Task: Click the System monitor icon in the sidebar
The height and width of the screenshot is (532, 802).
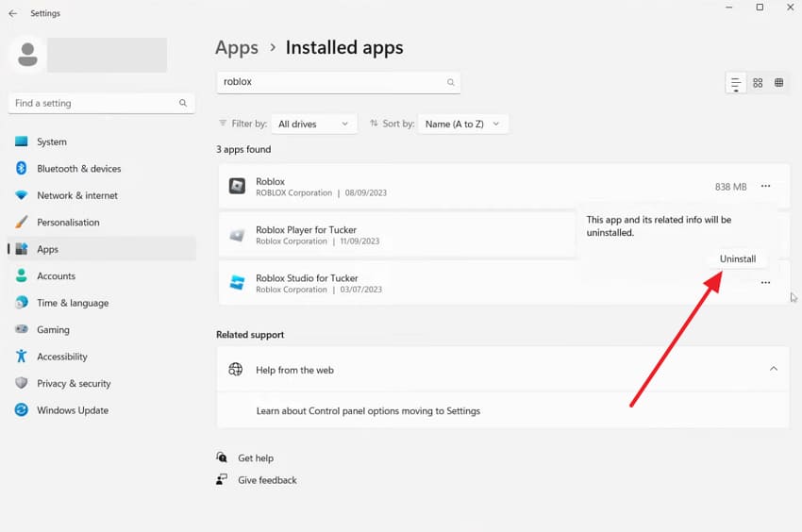Action: pyautogui.click(x=22, y=141)
